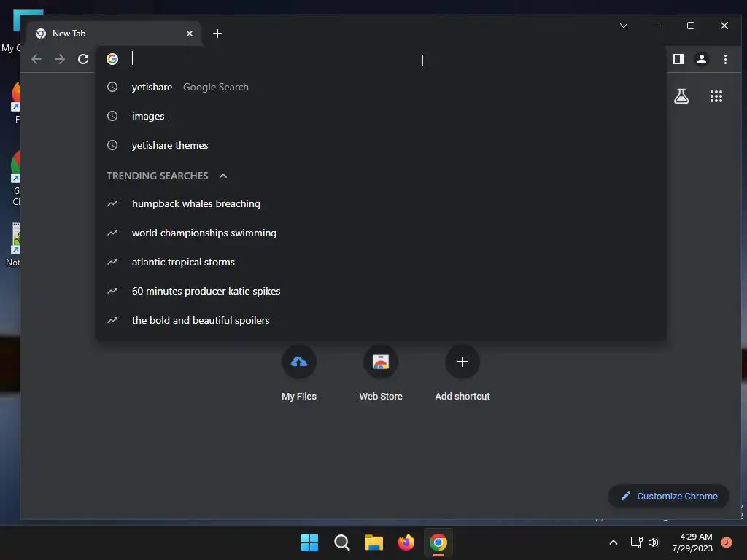Select the bold and beautiful spoilers
This screenshot has height=560, width=747.
coord(380,321)
